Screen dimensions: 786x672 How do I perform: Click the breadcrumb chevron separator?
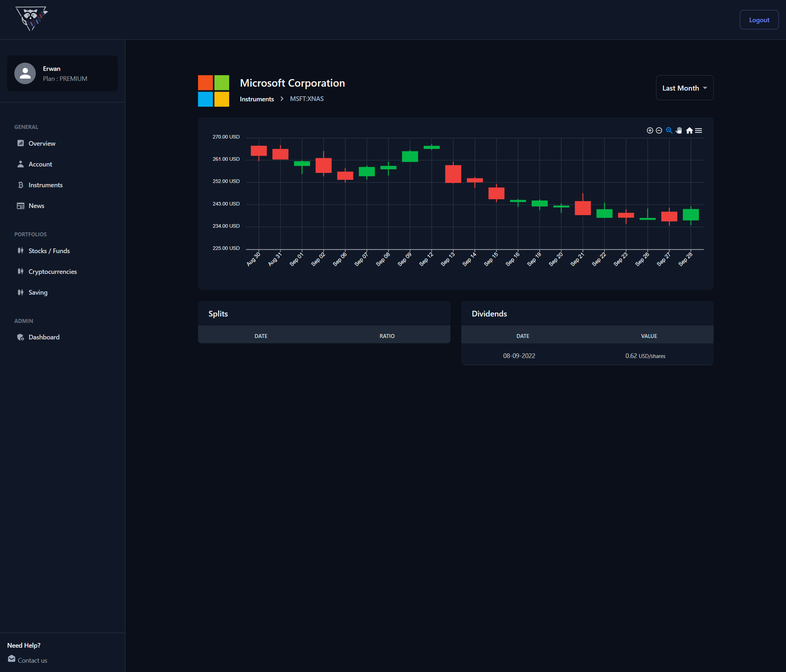(x=282, y=98)
